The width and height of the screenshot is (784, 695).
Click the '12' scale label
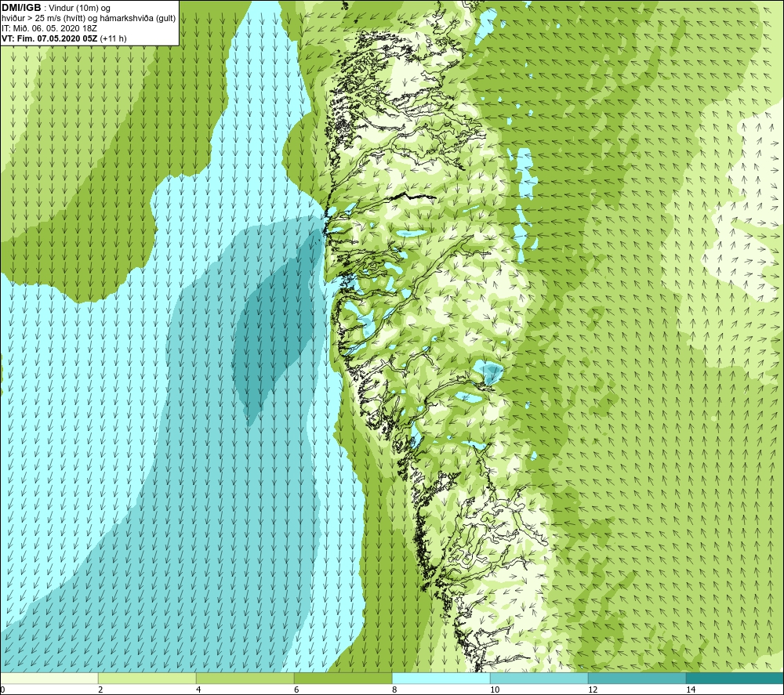coord(593,690)
